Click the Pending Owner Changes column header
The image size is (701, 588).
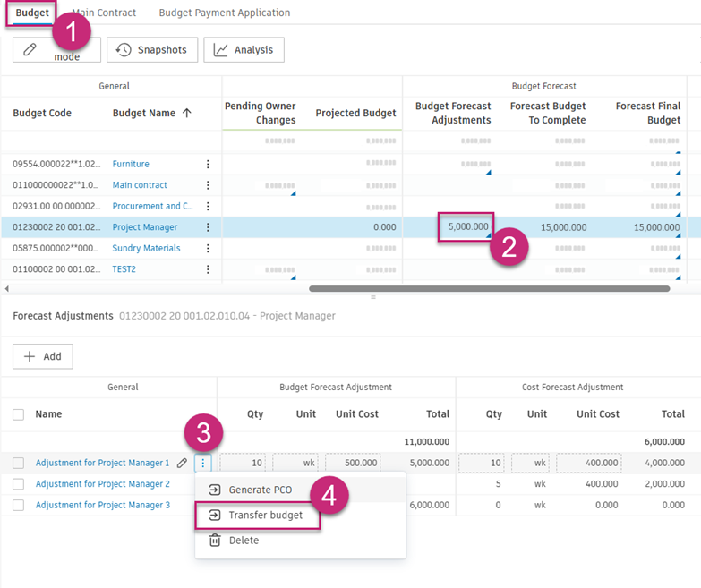pos(260,113)
